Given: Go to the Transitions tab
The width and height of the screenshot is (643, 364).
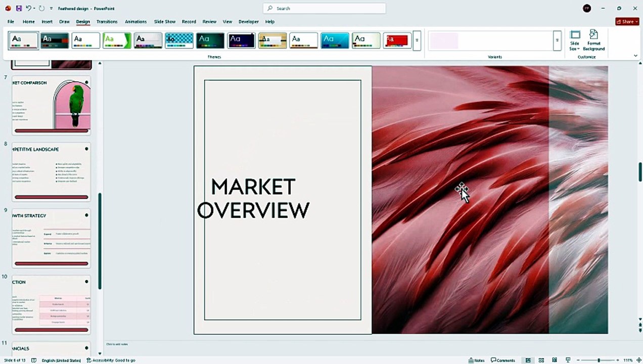Looking at the screenshot, I should (x=107, y=22).
